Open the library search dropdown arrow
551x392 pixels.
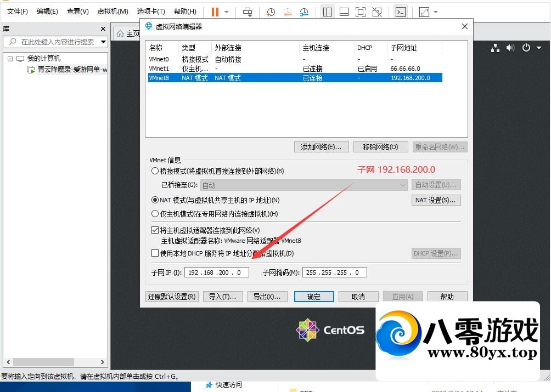click(x=103, y=42)
